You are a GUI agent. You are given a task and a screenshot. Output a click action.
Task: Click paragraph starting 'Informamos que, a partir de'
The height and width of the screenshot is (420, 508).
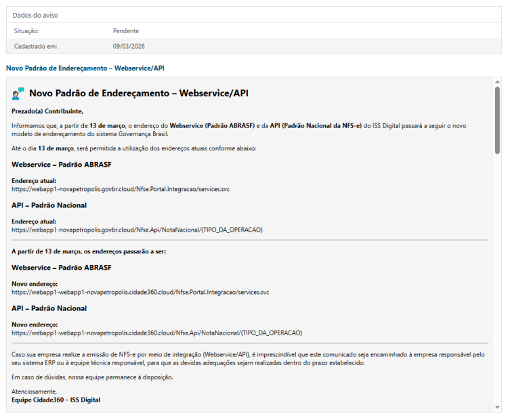click(239, 129)
